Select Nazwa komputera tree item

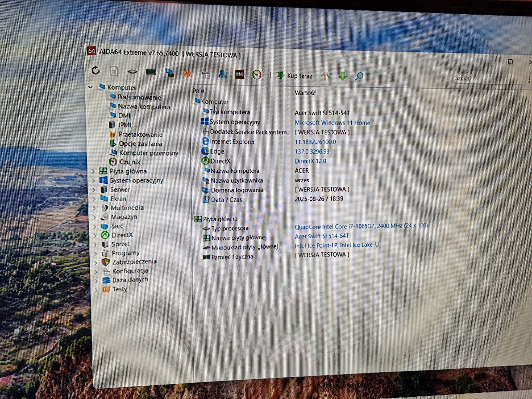coord(144,107)
